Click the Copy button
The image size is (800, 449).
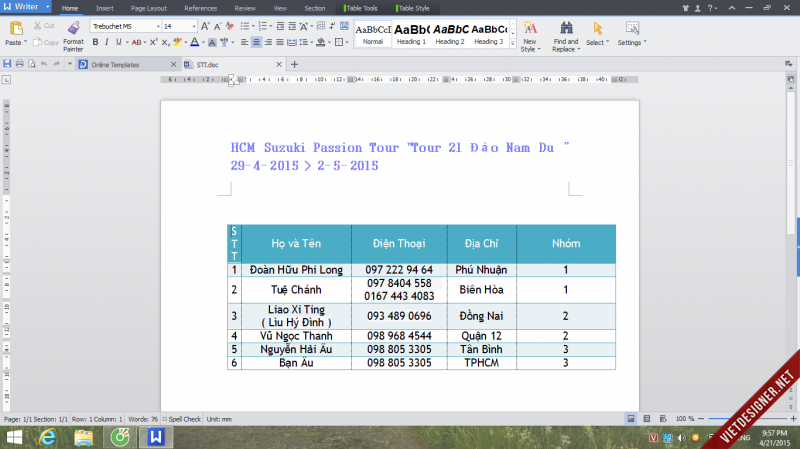tap(45, 42)
